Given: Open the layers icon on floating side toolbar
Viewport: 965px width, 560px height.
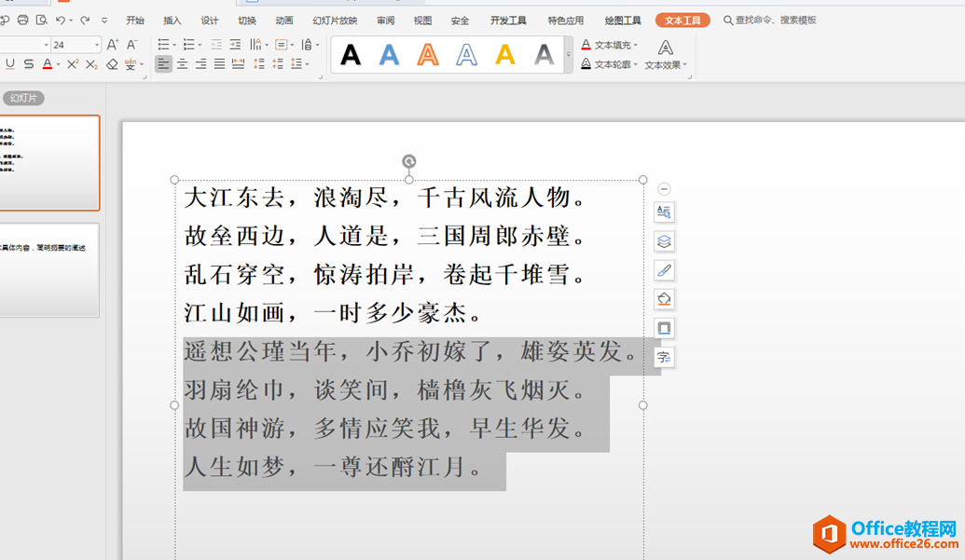Looking at the screenshot, I should (x=664, y=241).
